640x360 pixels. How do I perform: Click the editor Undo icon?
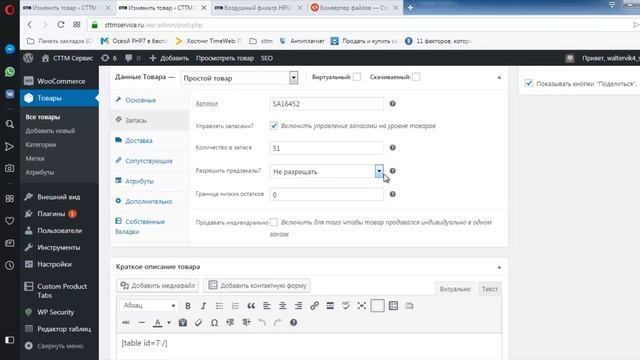(x=262, y=322)
